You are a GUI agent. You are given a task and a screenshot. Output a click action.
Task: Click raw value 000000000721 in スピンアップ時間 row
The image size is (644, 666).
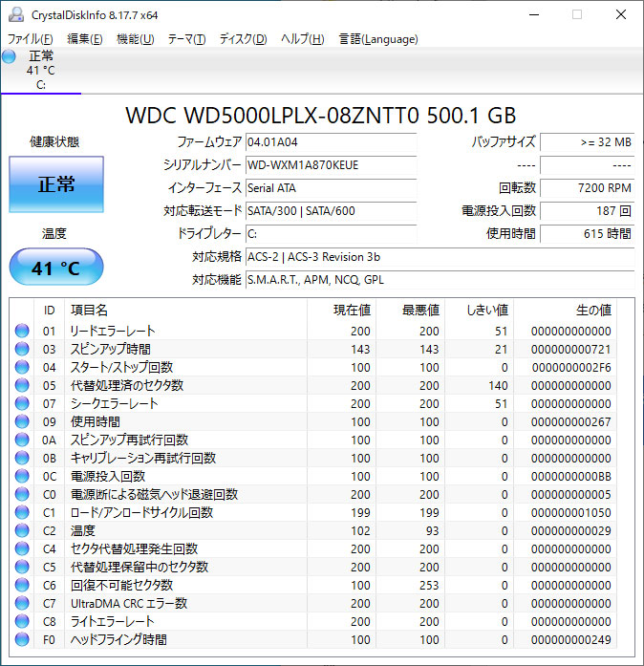tap(571, 349)
